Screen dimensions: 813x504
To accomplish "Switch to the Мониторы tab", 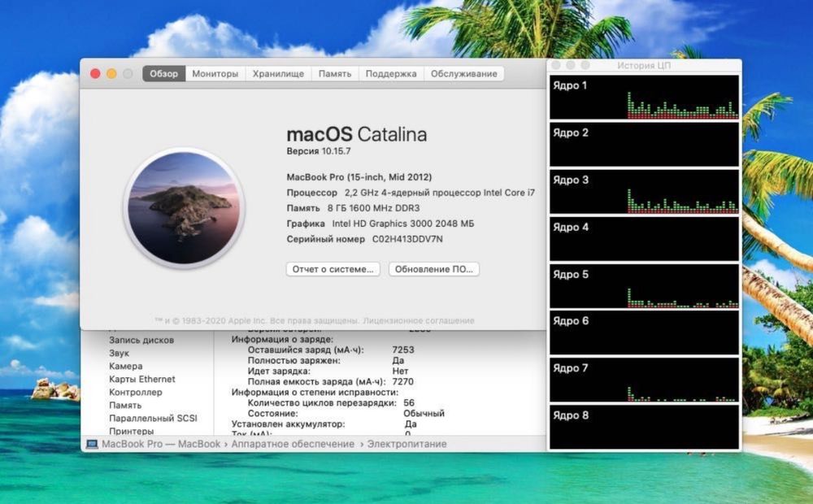I will pos(215,74).
